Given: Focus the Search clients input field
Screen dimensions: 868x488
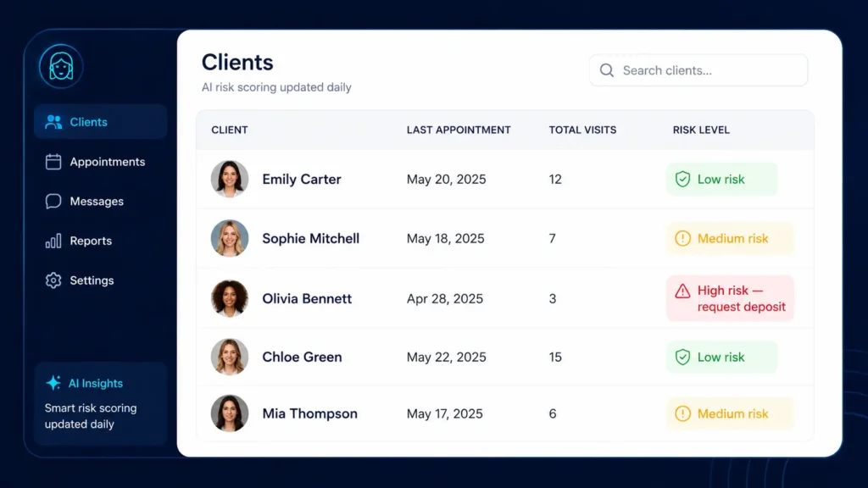Looking at the screenshot, I should click(698, 70).
